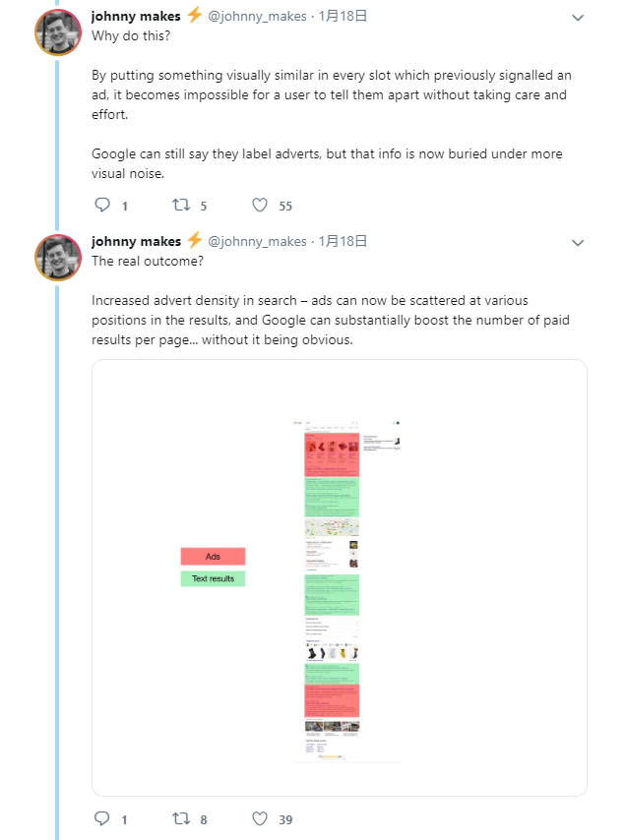
Task: Reply to "The real outcome?" tweet
Action: pyautogui.click(x=101, y=818)
